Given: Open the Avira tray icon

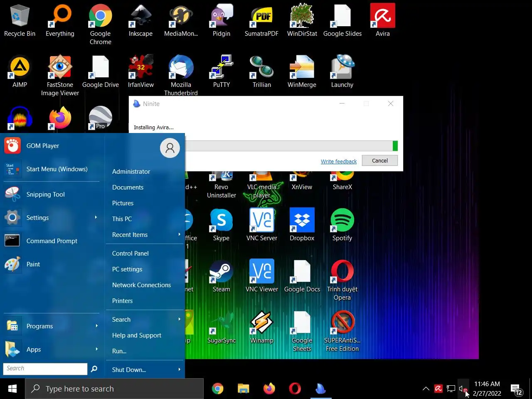Looking at the screenshot, I should (x=438, y=389).
